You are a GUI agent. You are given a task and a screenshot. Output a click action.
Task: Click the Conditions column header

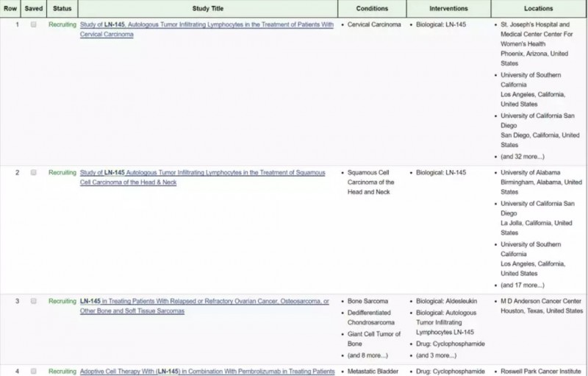[x=372, y=9]
